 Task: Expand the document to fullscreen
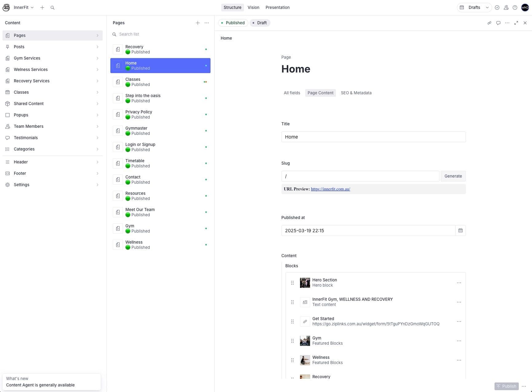pyautogui.click(x=516, y=23)
